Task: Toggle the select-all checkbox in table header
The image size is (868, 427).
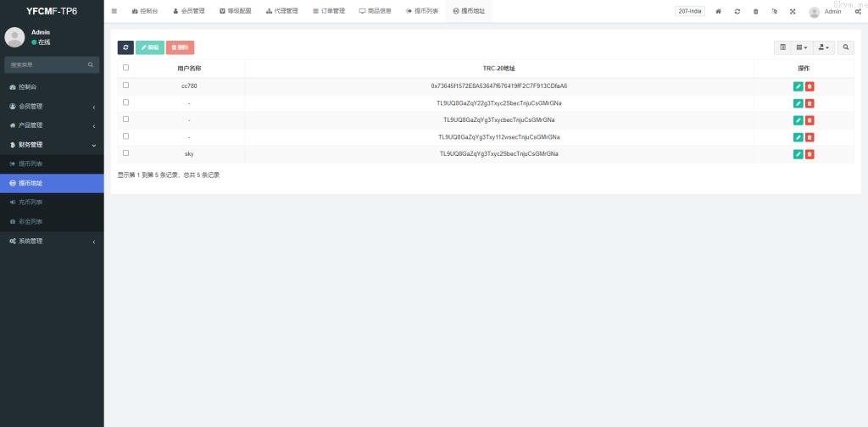Action: [x=126, y=68]
